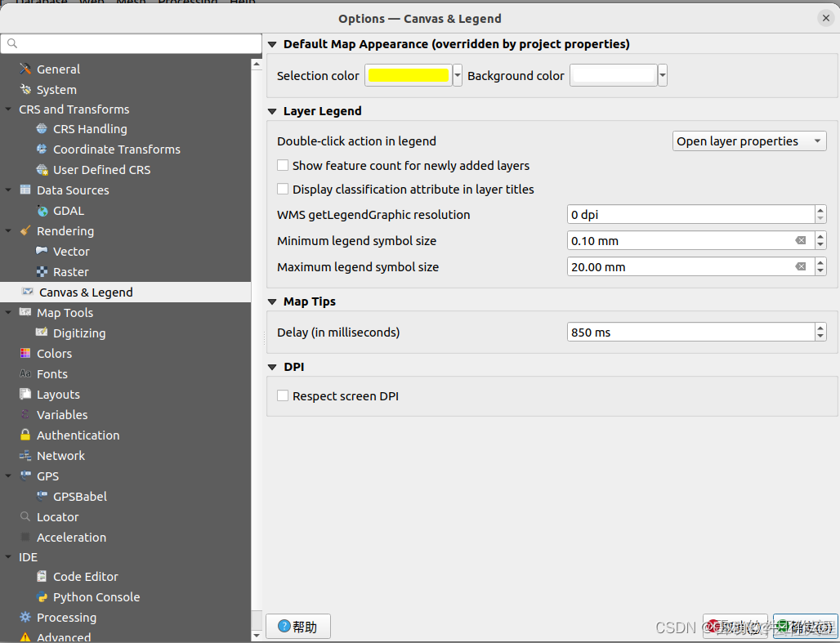Open the Network icon
Screen dimensions: 840x643
pyautogui.click(x=25, y=455)
